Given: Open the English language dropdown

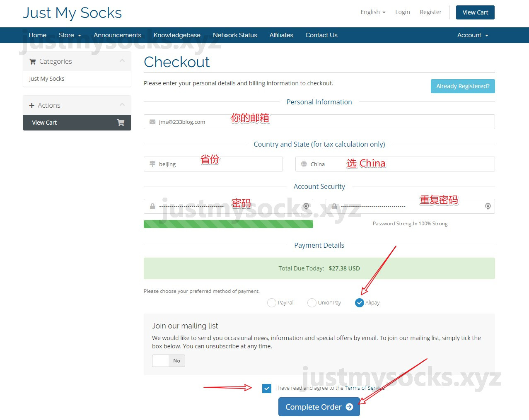Looking at the screenshot, I should click(x=373, y=12).
